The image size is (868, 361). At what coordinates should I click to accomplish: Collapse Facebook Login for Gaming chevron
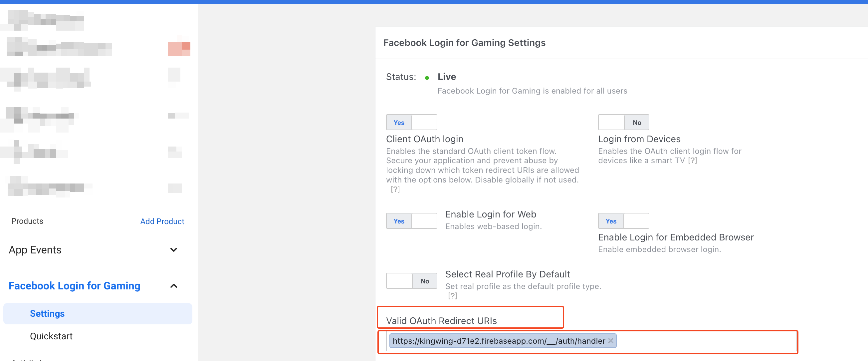pos(173,286)
